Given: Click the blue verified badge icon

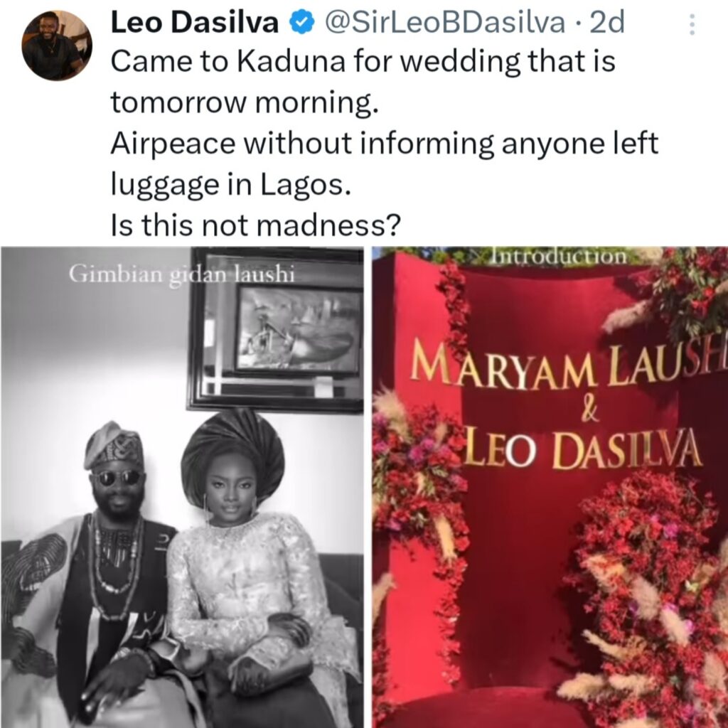Looking at the screenshot, I should (x=301, y=23).
